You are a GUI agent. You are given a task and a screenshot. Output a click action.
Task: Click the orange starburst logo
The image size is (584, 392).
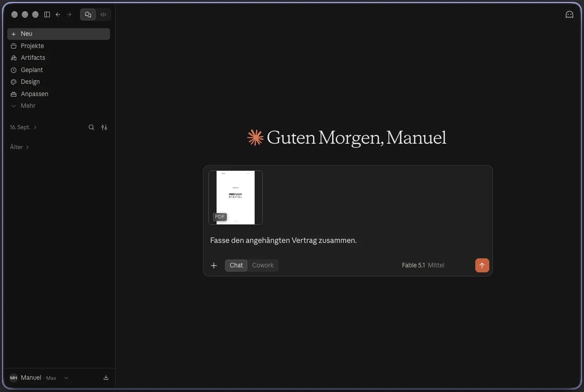click(x=255, y=137)
